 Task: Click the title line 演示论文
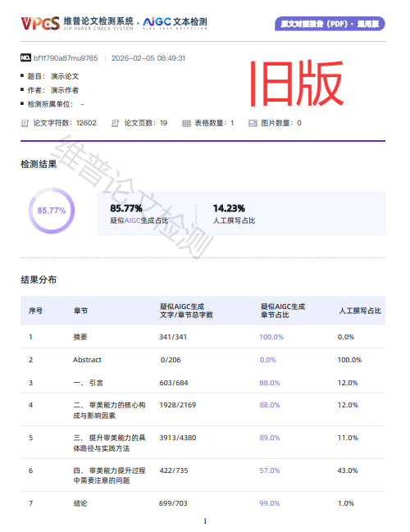53,76
